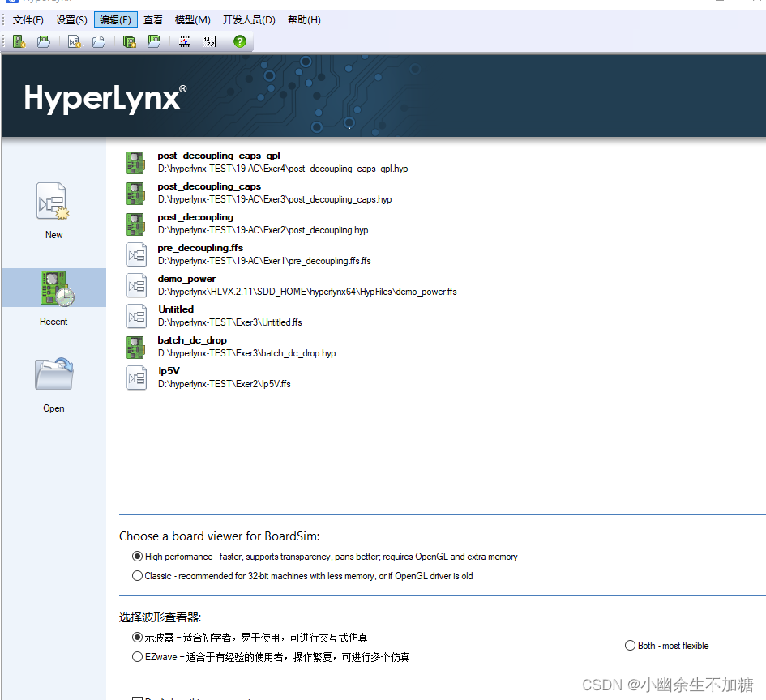Click the schematic icon beside Untitled

pyautogui.click(x=136, y=316)
